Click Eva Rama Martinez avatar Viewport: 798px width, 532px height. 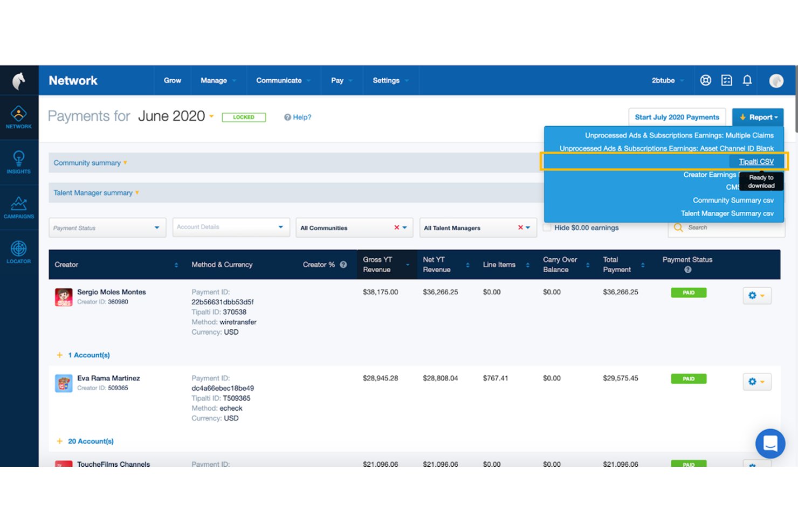pyautogui.click(x=64, y=383)
